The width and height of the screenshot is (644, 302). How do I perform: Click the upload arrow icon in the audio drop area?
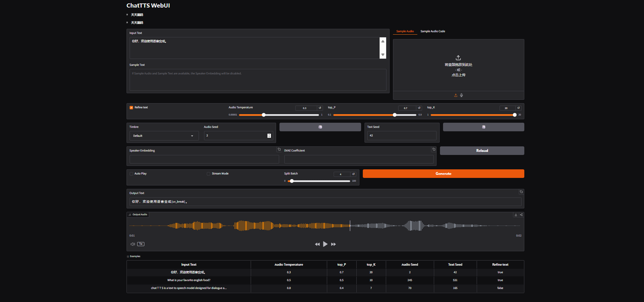click(458, 58)
